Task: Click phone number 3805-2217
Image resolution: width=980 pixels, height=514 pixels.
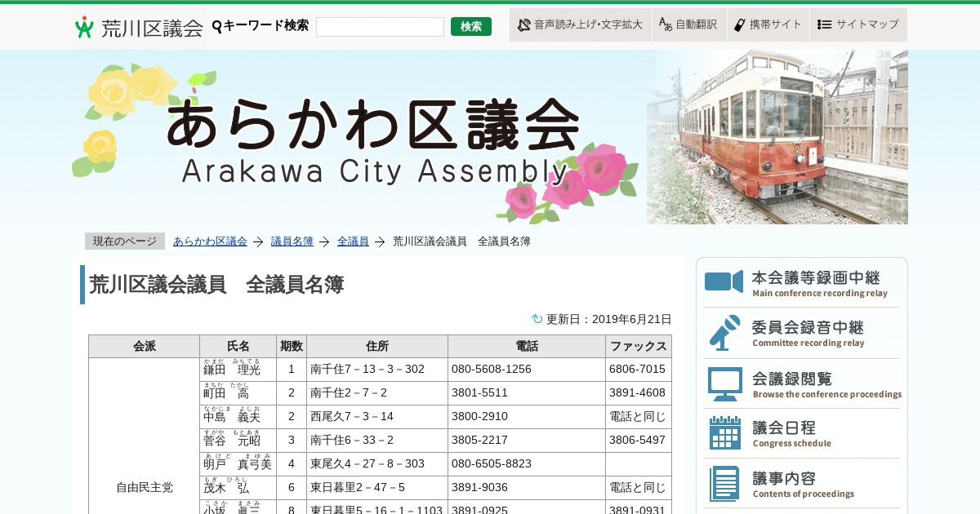Action: (x=480, y=440)
